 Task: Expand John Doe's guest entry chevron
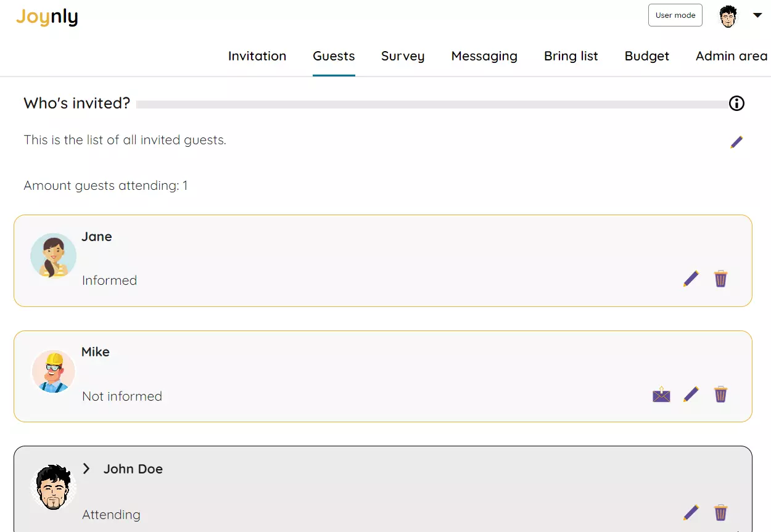point(86,469)
